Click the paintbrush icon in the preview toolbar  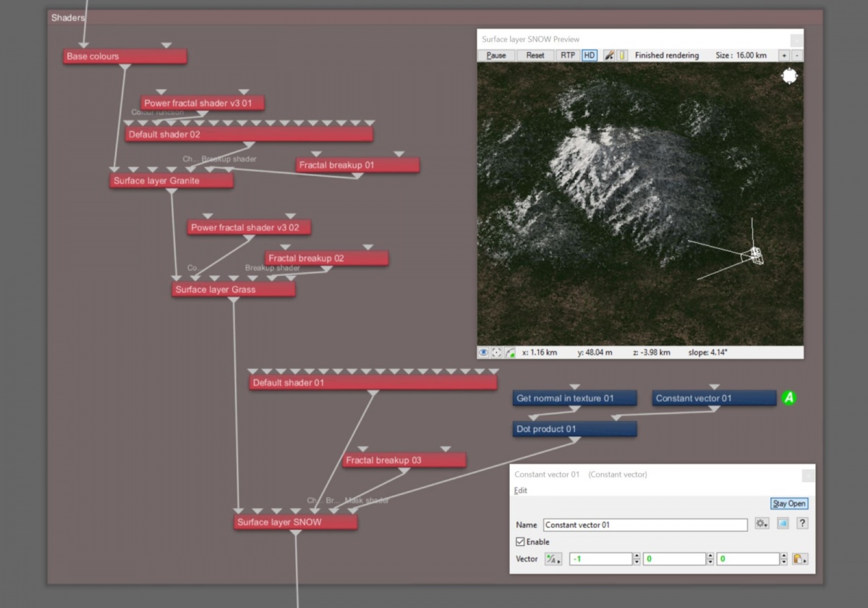click(x=609, y=55)
